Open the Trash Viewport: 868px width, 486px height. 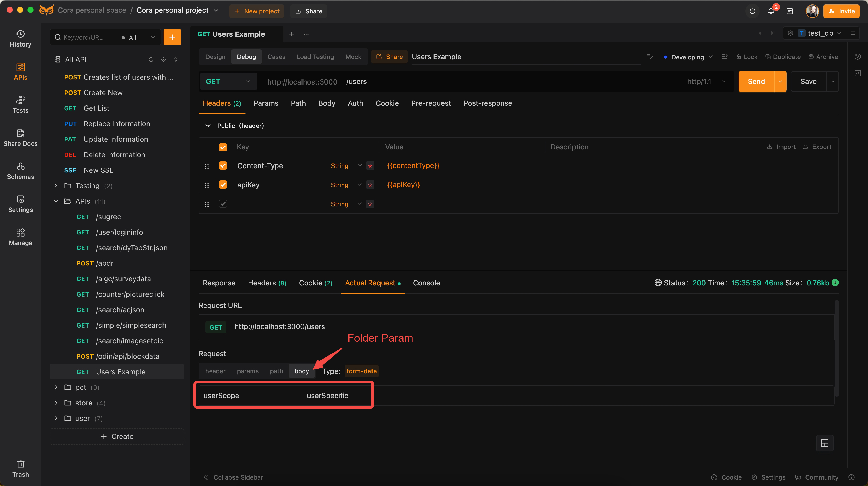click(21, 468)
